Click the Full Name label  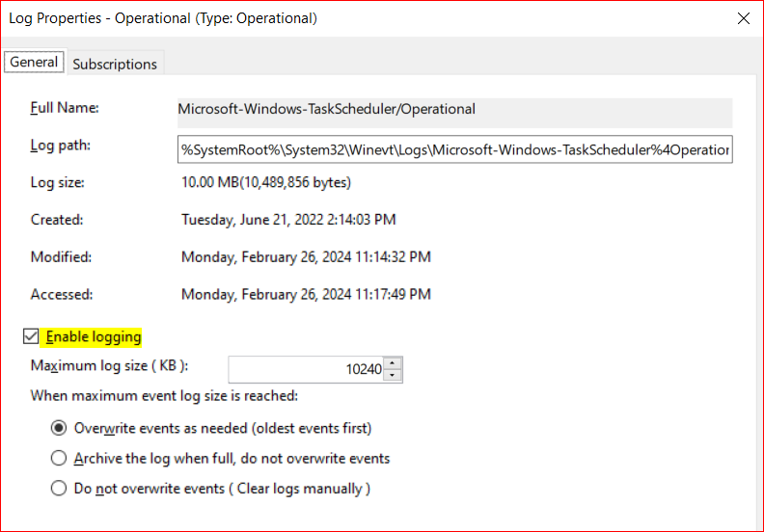(x=65, y=108)
